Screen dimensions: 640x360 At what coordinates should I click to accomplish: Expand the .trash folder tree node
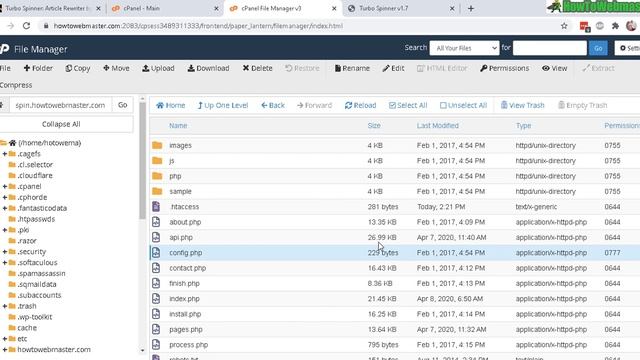(x=4, y=306)
